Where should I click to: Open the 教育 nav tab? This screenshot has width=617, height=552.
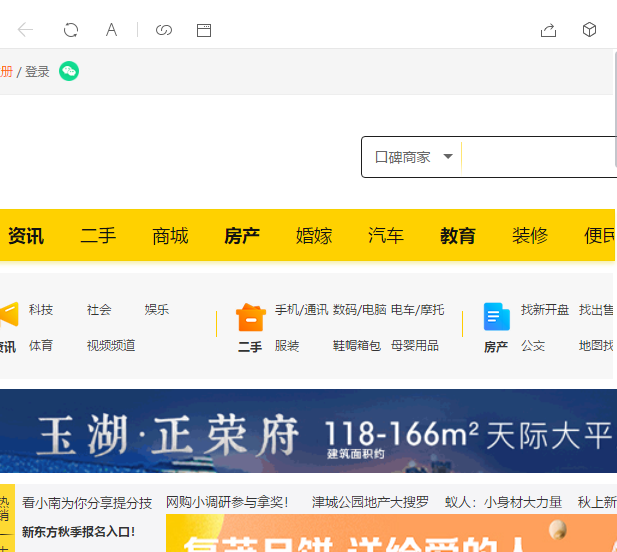coord(458,236)
